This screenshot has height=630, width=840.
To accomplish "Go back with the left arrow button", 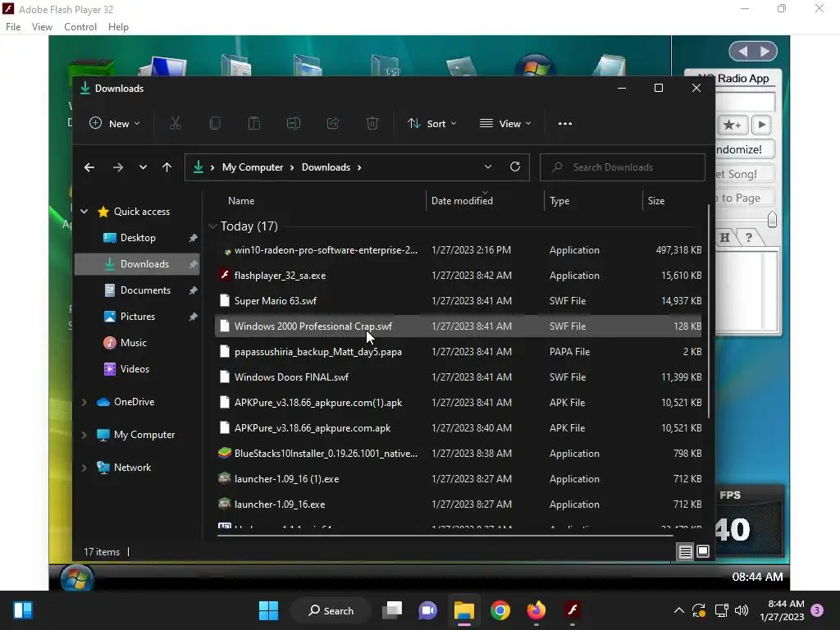I will coord(89,167).
